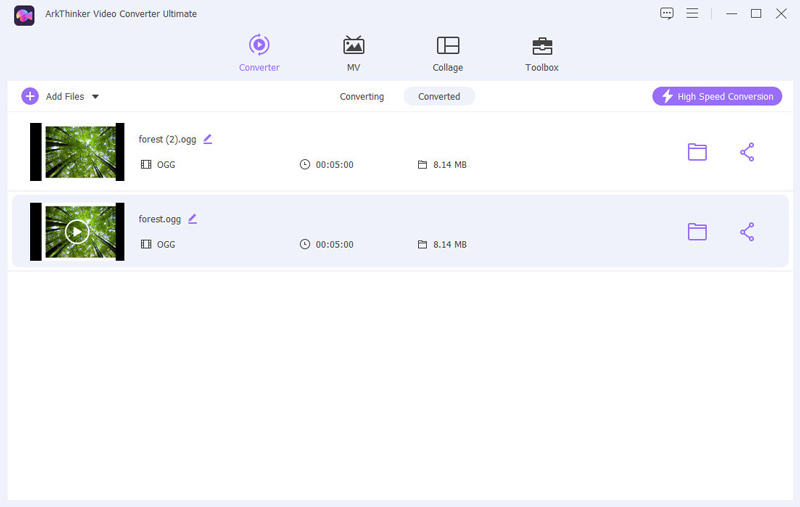The image size is (800, 507).
Task: Click the Add Files label
Action: 65,96
